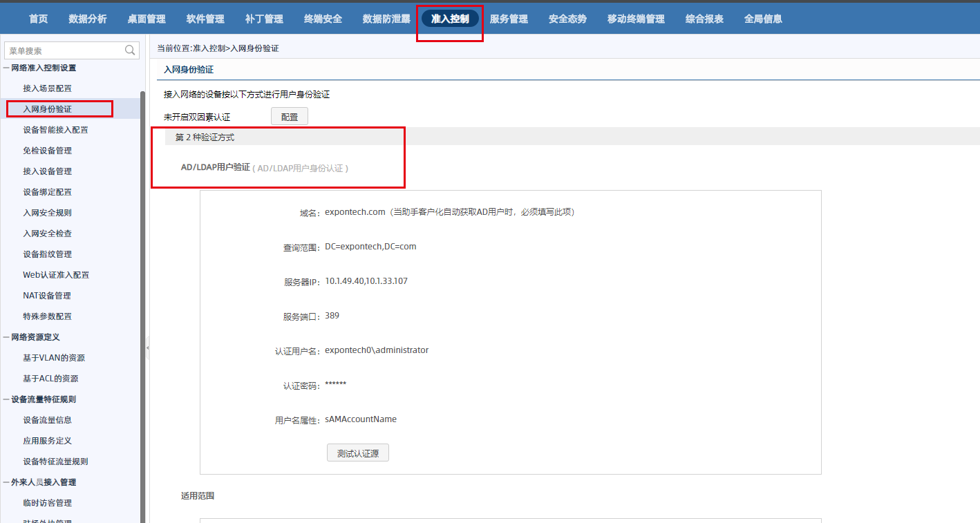Select 设备绑定配置
The width and height of the screenshot is (980, 523).
coord(47,192)
